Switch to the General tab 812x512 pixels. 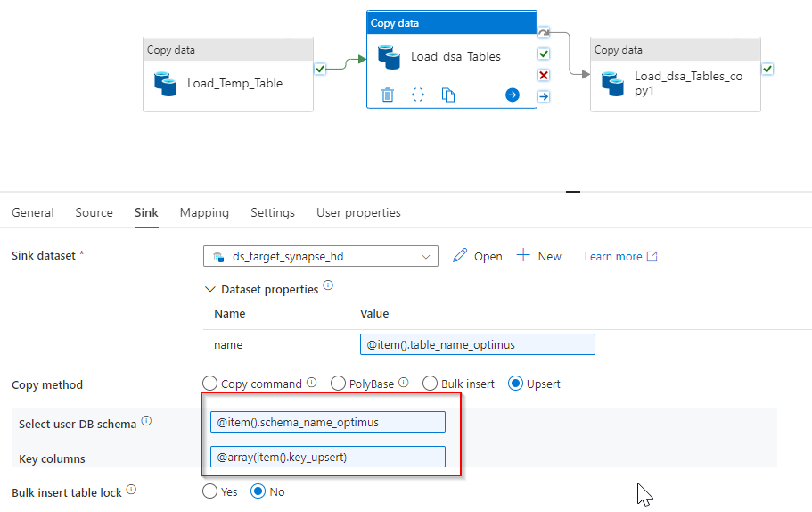point(33,212)
